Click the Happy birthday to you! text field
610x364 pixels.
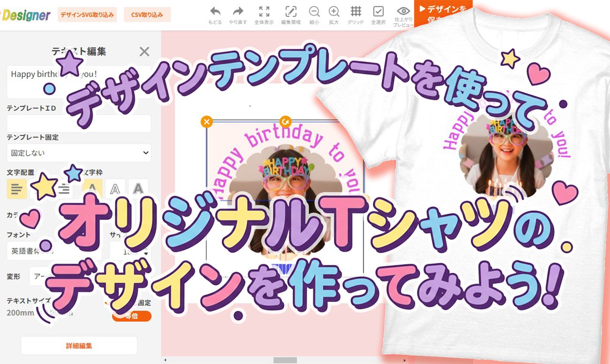coord(78,82)
